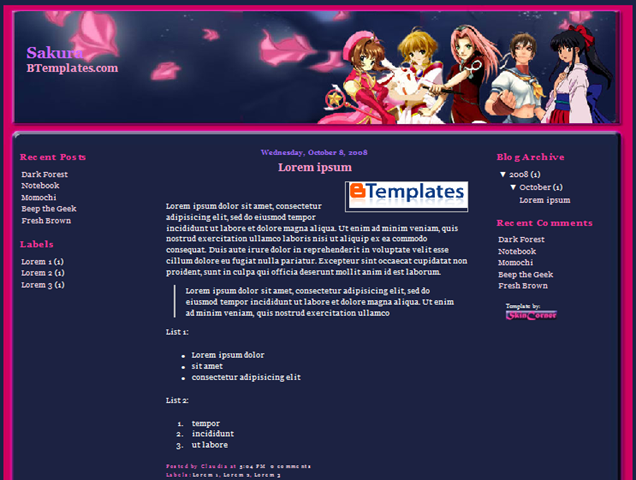Open the Lorem ipsum post title
Image resolution: width=636 pixels, height=480 pixels.
point(315,167)
